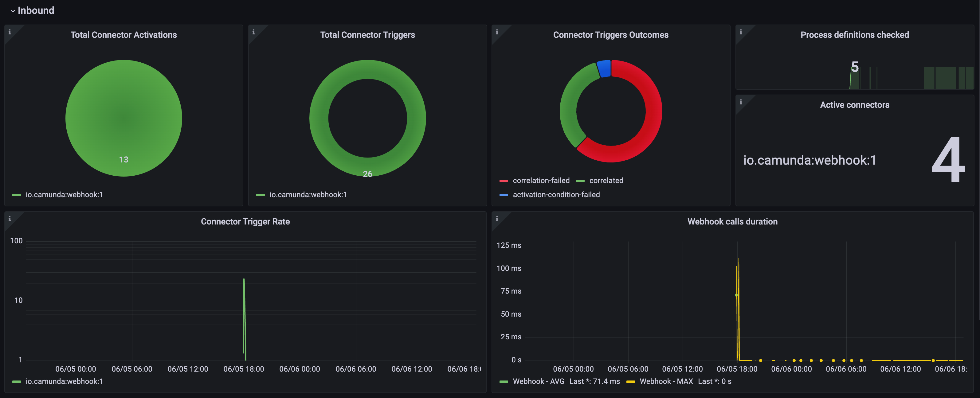Open the info tooltip on Total Connector Activations

[x=10, y=32]
